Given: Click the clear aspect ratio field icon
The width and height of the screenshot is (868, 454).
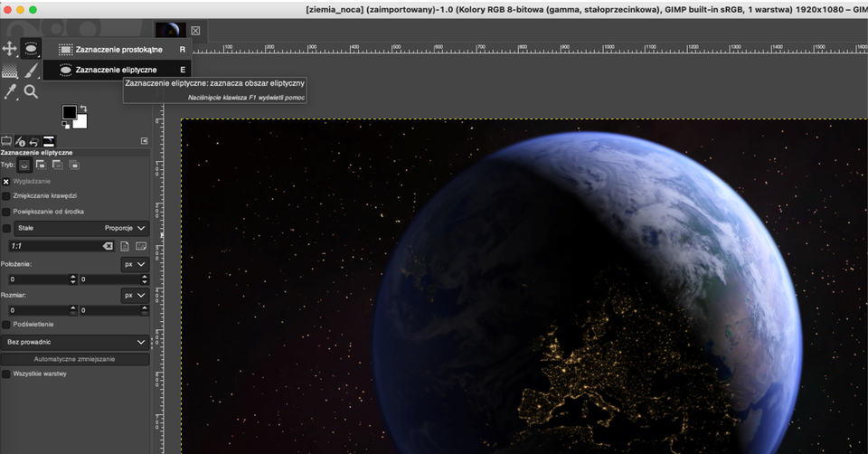Looking at the screenshot, I should [x=108, y=246].
